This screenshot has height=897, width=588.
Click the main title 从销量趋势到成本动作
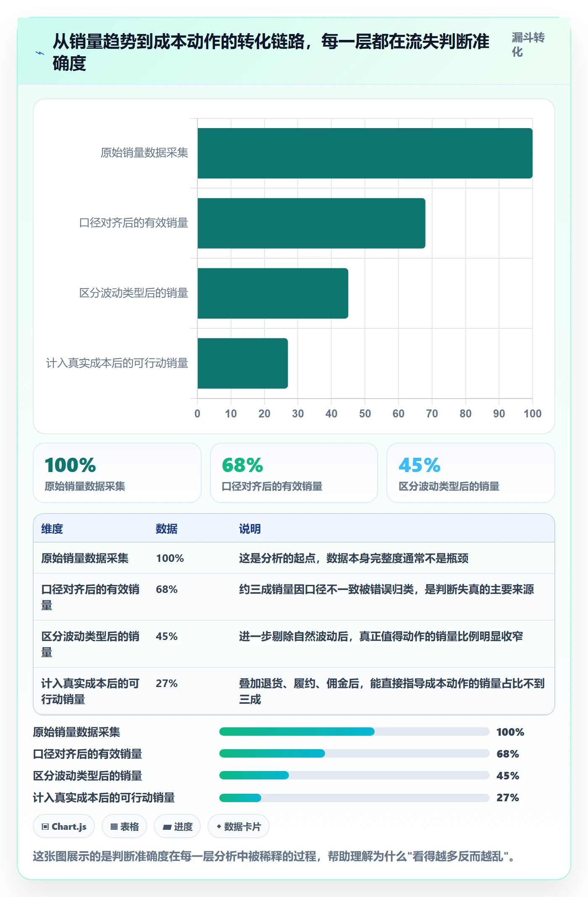pyautogui.click(x=271, y=52)
